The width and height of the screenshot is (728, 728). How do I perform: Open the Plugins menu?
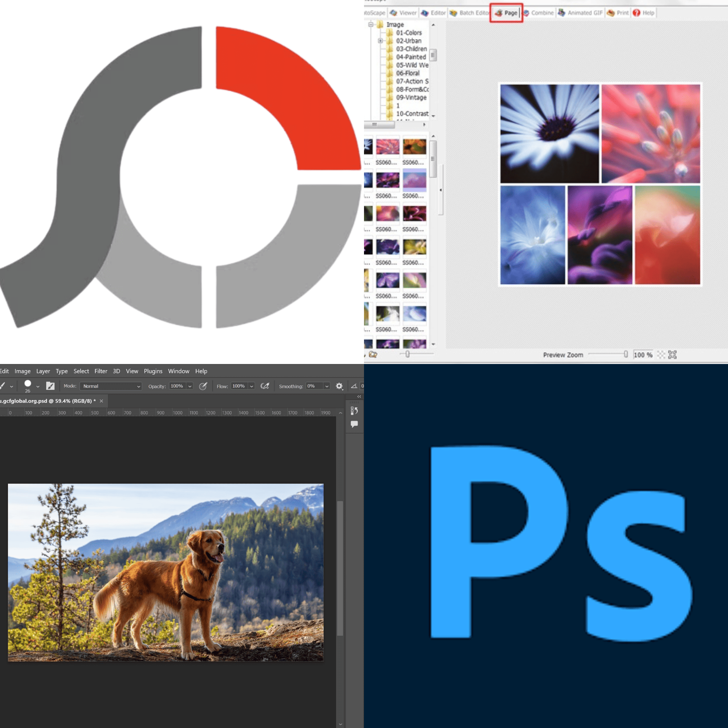[x=153, y=371]
